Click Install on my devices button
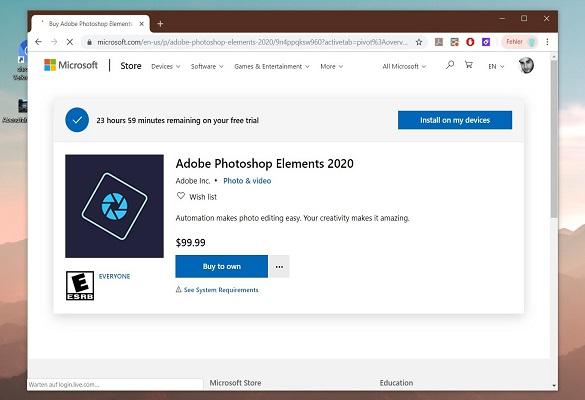 coord(455,120)
